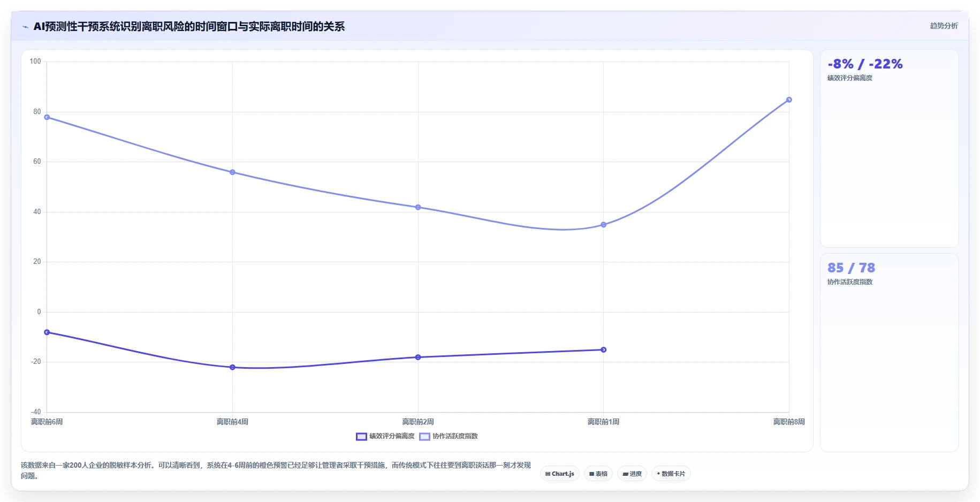Click the 离职前2周 axis label
The width and height of the screenshot is (980, 502).
[418, 422]
